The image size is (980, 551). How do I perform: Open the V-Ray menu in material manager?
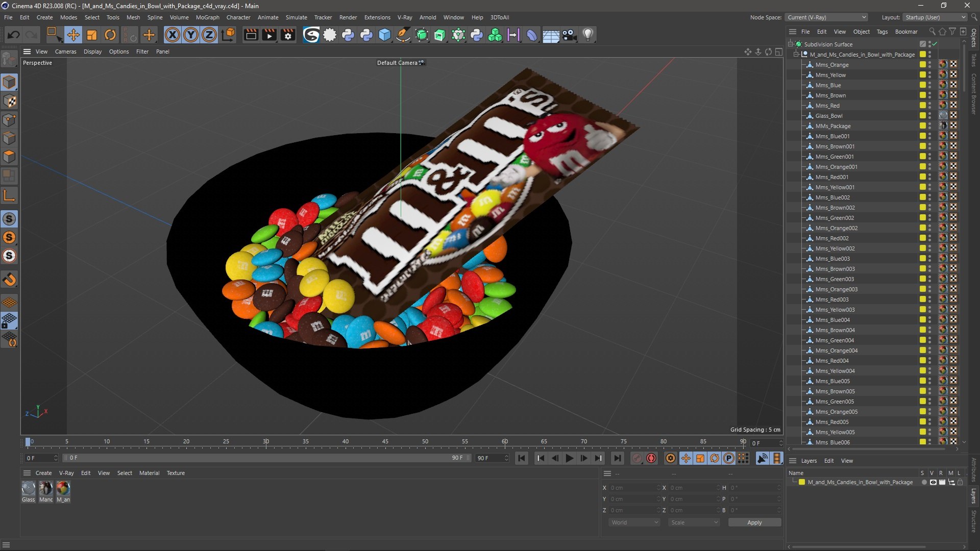[66, 473]
